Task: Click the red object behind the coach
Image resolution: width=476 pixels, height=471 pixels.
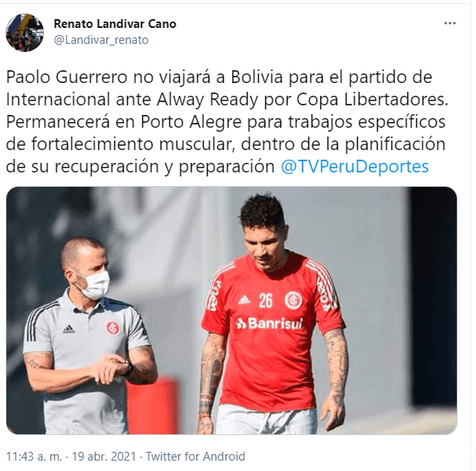Action: pos(152,406)
